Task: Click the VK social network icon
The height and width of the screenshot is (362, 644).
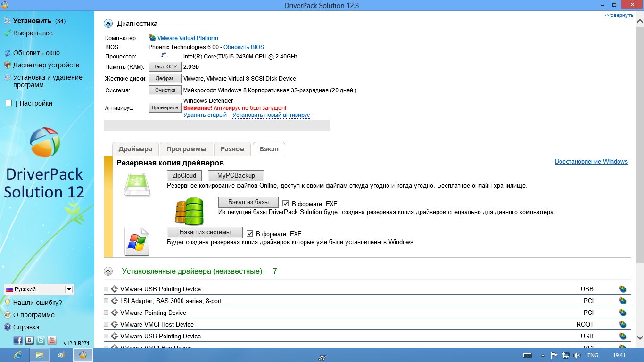Action: coord(29,340)
